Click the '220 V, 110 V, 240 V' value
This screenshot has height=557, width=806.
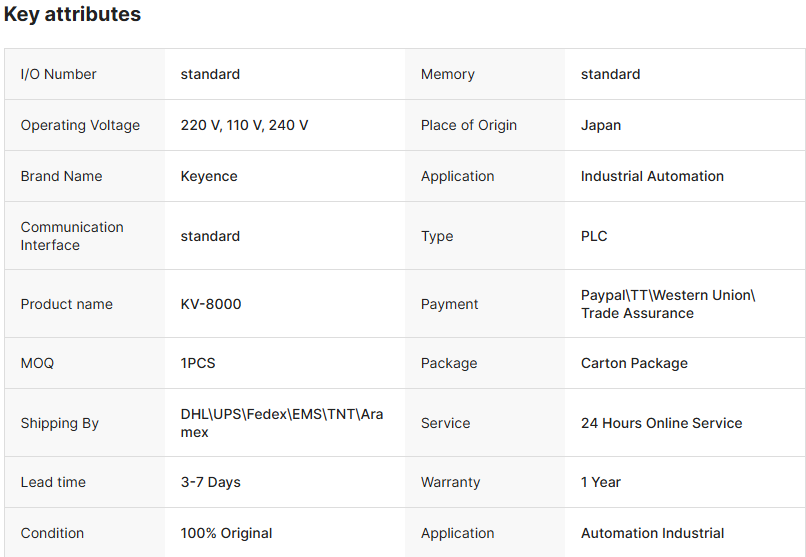244,125
